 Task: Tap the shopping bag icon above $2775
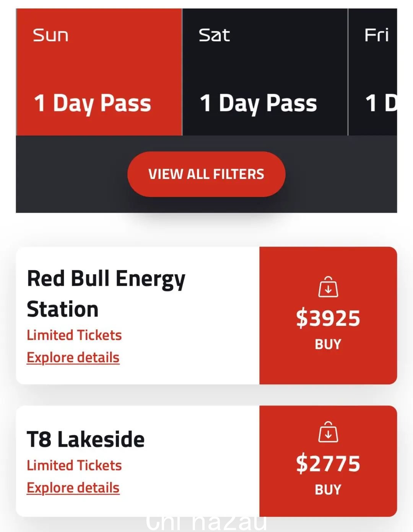328,432
